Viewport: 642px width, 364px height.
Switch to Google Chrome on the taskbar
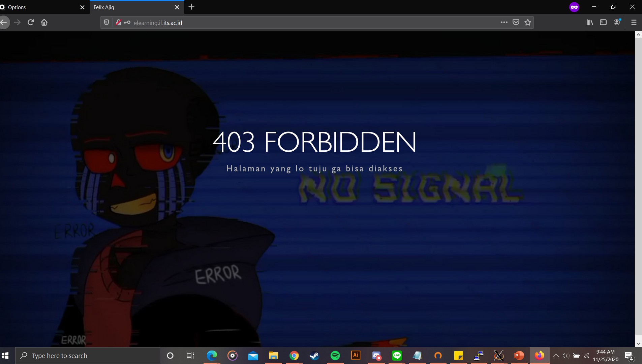coord(294,356)
